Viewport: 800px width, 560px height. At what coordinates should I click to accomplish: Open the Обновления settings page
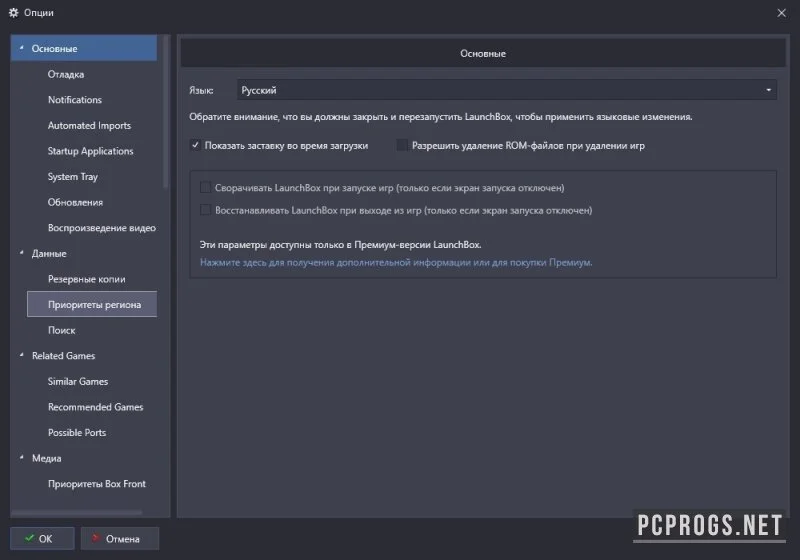click(76, 202)
